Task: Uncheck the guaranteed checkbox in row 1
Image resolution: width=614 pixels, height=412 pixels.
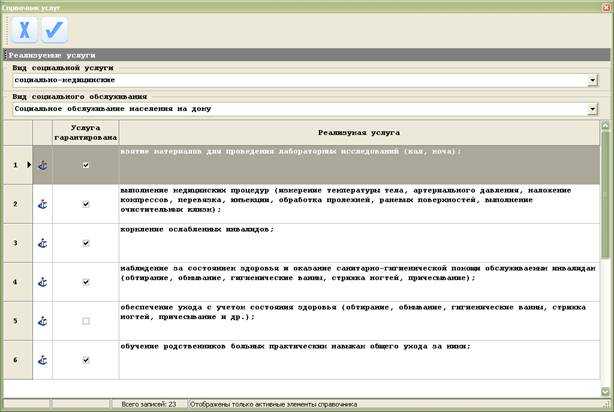Action: pyautogui.click(x=86, y=165)
